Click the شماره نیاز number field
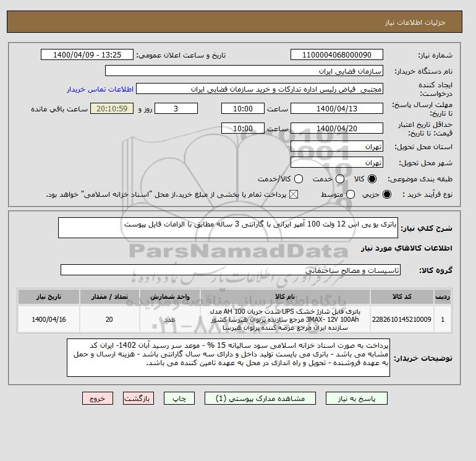The height and width of the screenshot is (461, 476). tap(337, 54)
